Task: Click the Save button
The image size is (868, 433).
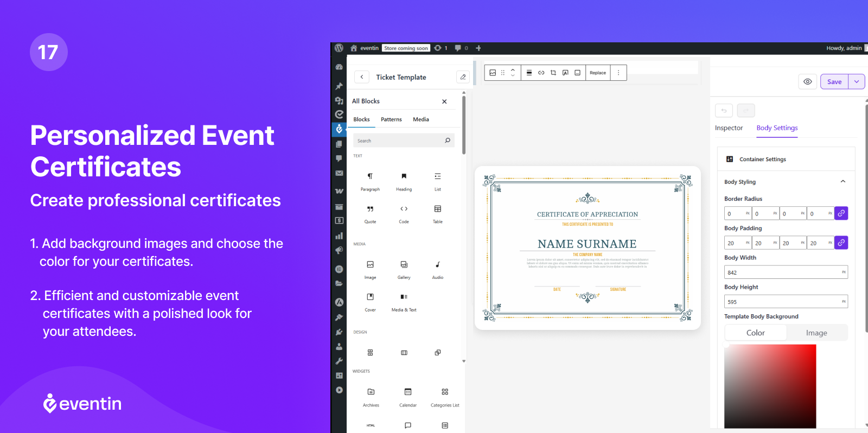Action: 834,82
